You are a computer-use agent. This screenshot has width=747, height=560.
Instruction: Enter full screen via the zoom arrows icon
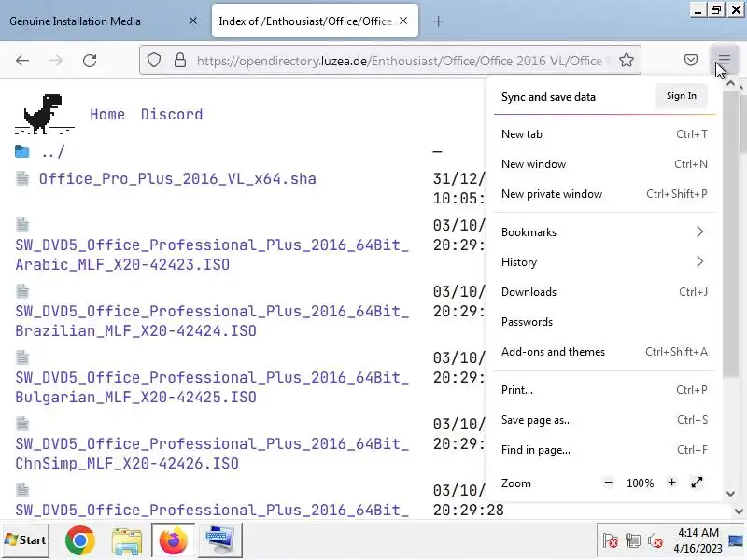[697, 483]
